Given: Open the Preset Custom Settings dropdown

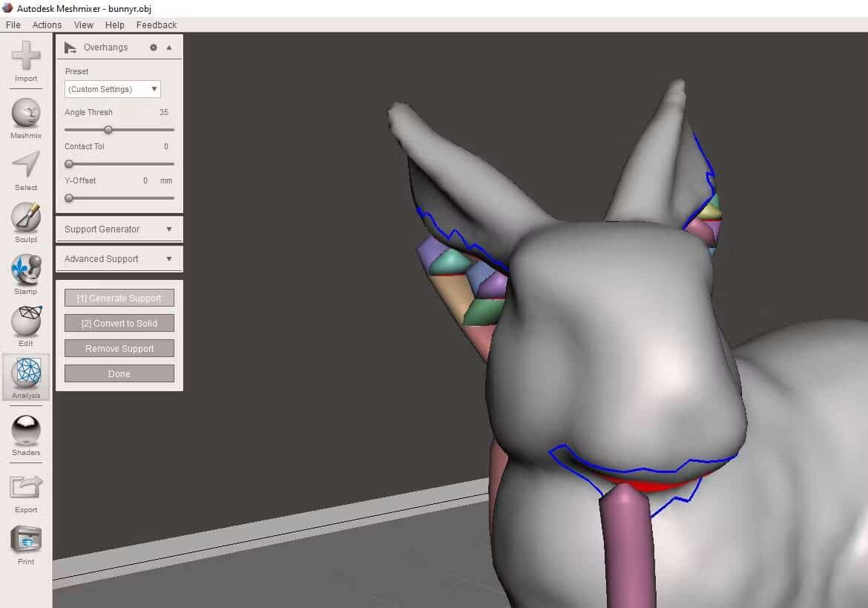Looking at the screenshot, I should point(112,89).
